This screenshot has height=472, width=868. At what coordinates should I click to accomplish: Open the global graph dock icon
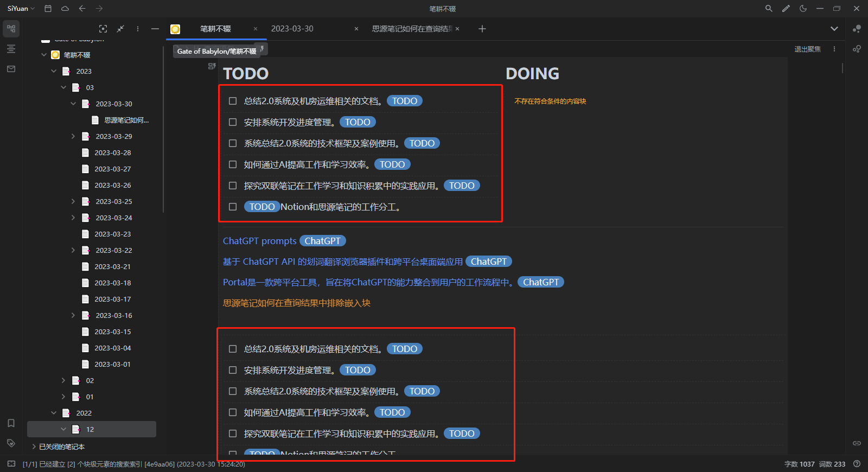coord(857,49)
